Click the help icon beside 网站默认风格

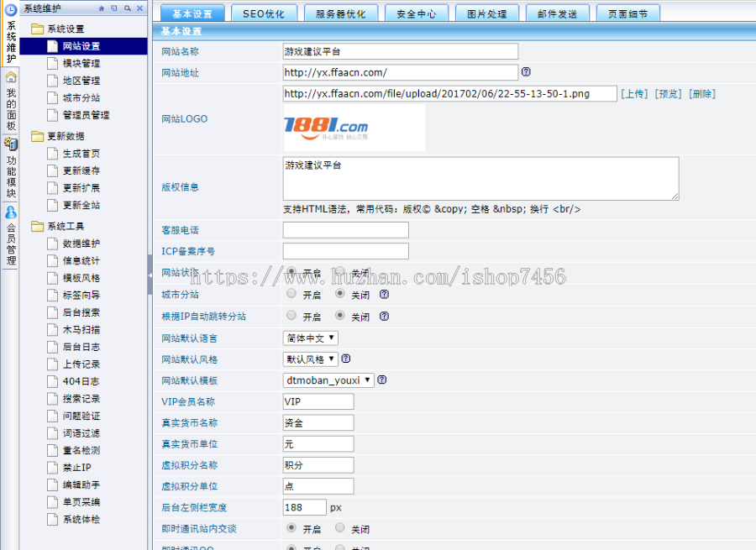(x=346, y=359)
